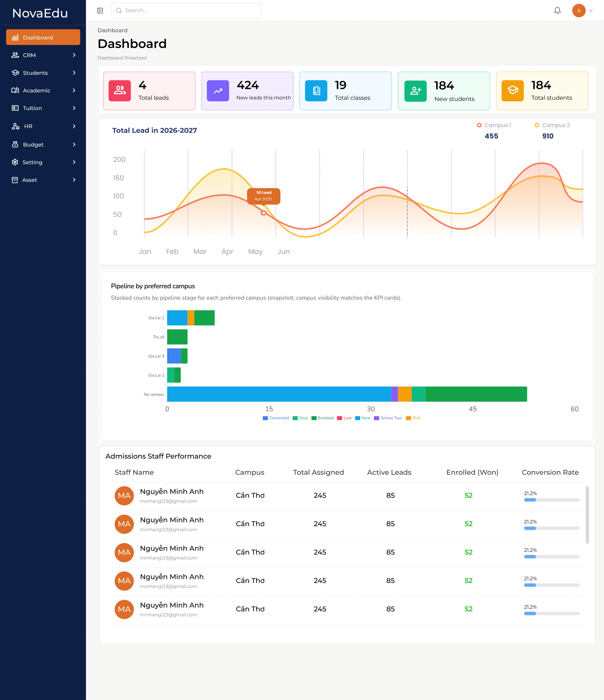Click the Students graduation cap icon
Viewport: 604px width, 700px height.
pyautogui.click(x=15, y=73)
